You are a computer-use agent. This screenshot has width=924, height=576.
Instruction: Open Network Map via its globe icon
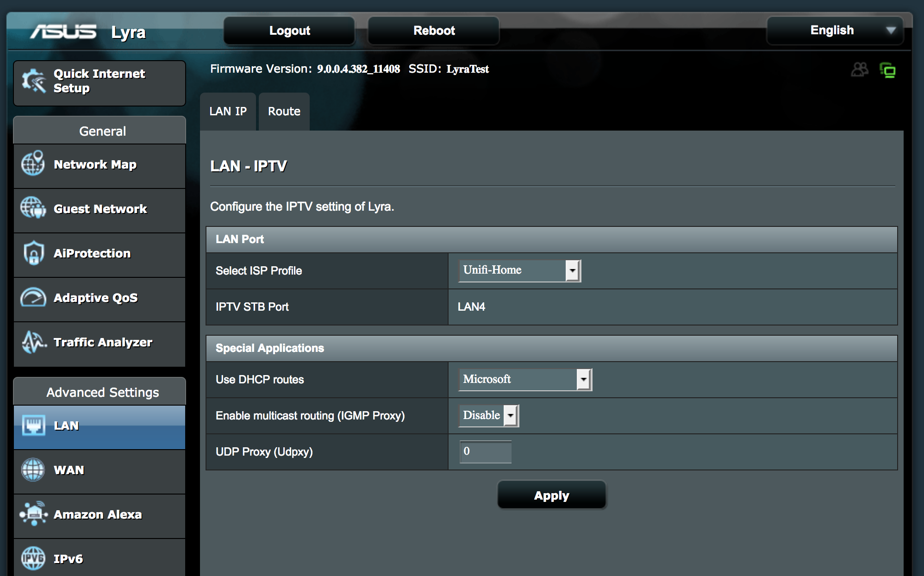click(x=33, y=164)
